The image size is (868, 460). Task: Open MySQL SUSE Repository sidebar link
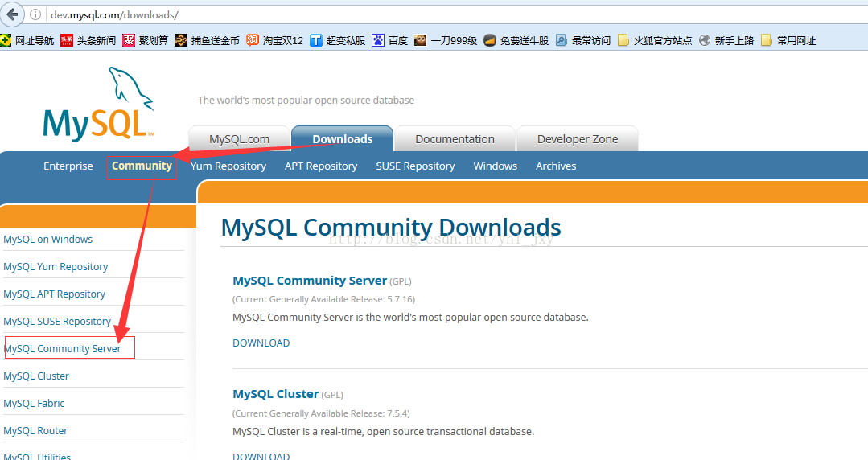pyautogui.click(x=57, y=322)
